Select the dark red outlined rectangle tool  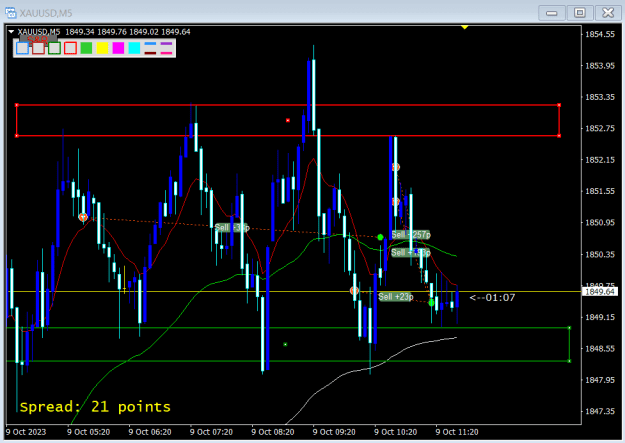click(38, 48)
